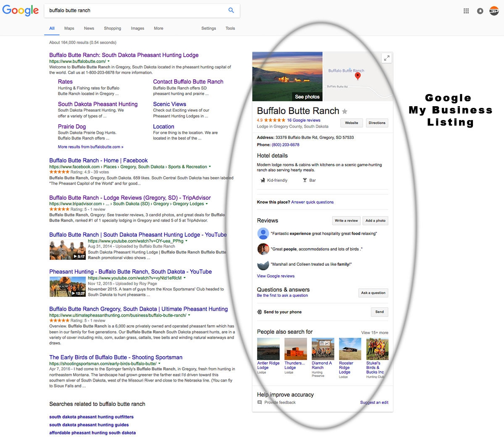
Task: Open Stukel's Birds & Bucks thumbnail
Action: (x=377, y=349)
